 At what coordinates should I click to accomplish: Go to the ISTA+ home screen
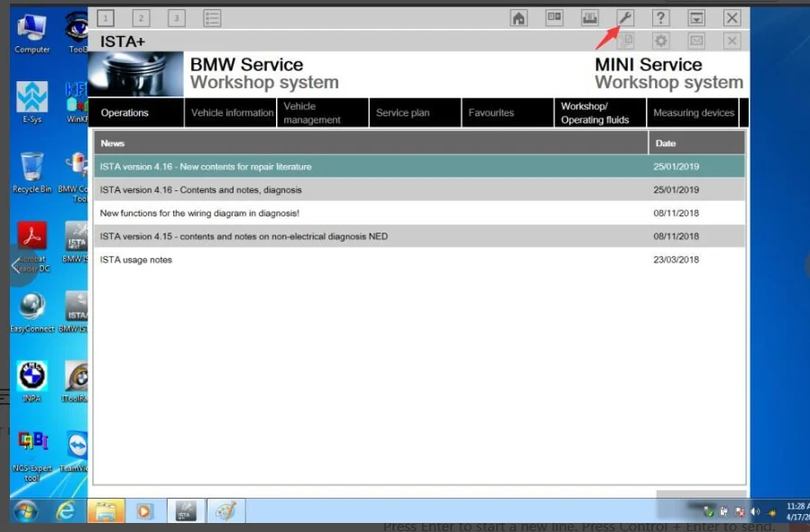point(519,18)
